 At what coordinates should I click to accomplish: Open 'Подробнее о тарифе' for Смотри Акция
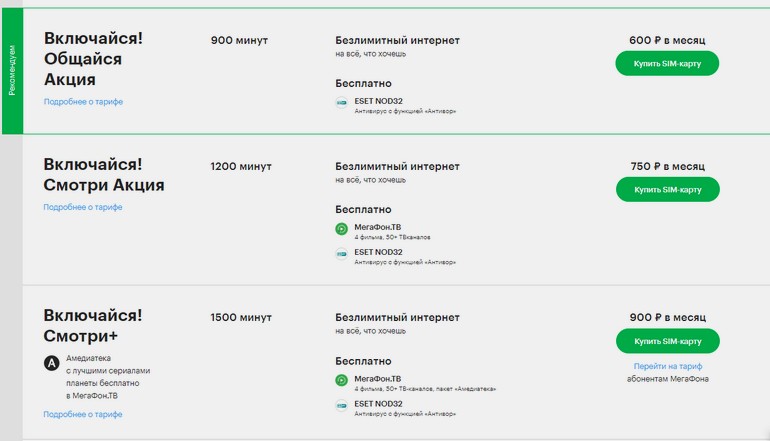[83, 207]
